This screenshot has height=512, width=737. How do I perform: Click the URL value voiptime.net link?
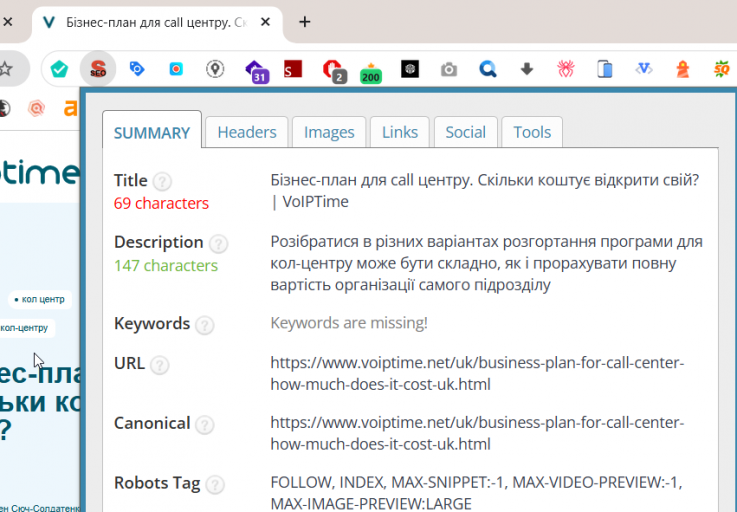pos(477,373)
